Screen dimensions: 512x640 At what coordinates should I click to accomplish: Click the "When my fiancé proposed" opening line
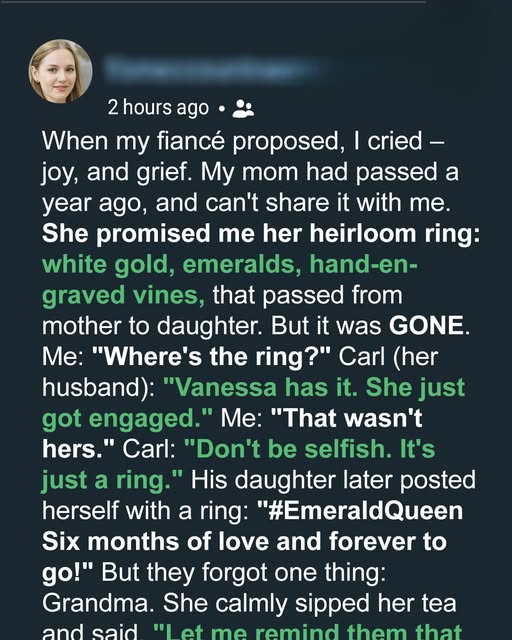pyautogui.click(x=242, y=141)
